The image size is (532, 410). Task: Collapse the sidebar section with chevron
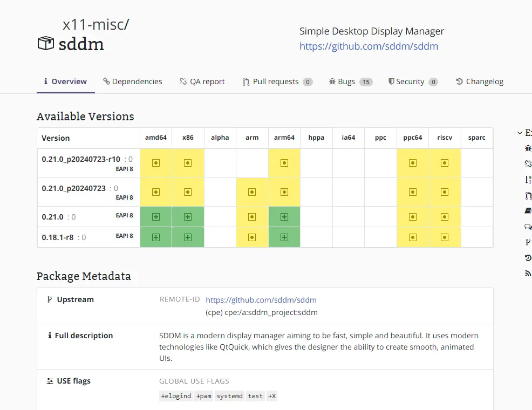(520, 133)
